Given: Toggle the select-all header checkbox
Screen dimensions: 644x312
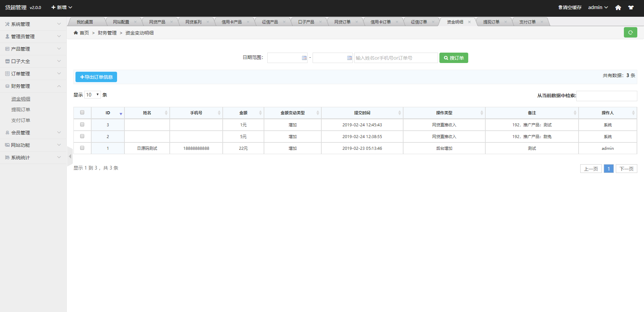Looking at the screenshot, I should (82, 113).
